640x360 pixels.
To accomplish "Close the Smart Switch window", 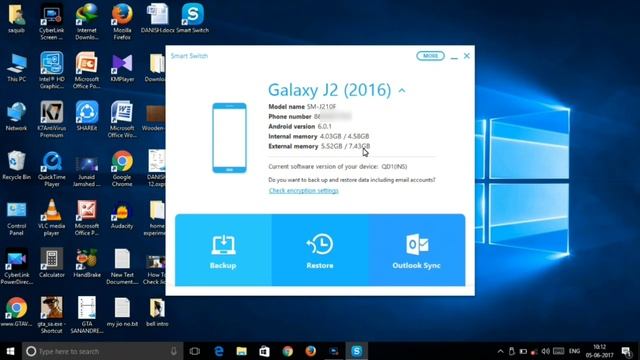I will pyautogui.click(x=467, y=56).
